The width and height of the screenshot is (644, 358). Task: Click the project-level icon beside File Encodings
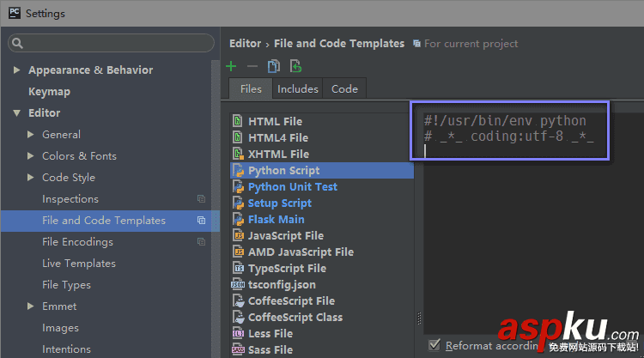click(x=201, y=242)
